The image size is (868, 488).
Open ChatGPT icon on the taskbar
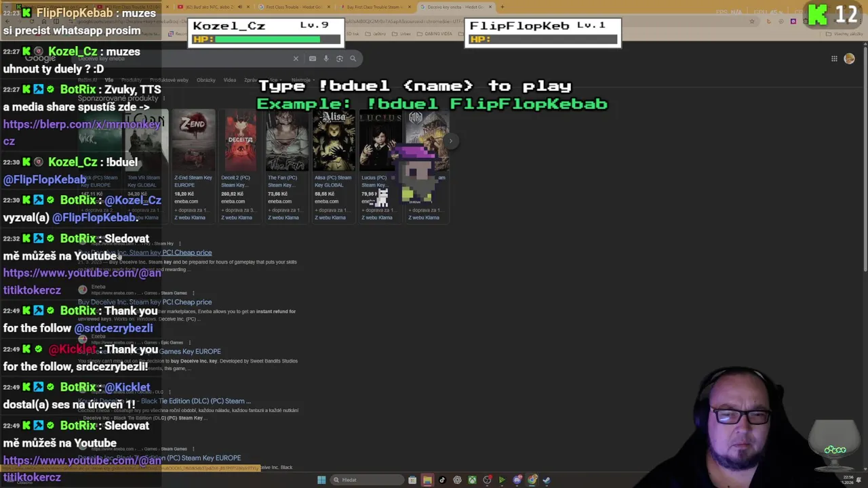pyautogui.click(x=457, y=480)
